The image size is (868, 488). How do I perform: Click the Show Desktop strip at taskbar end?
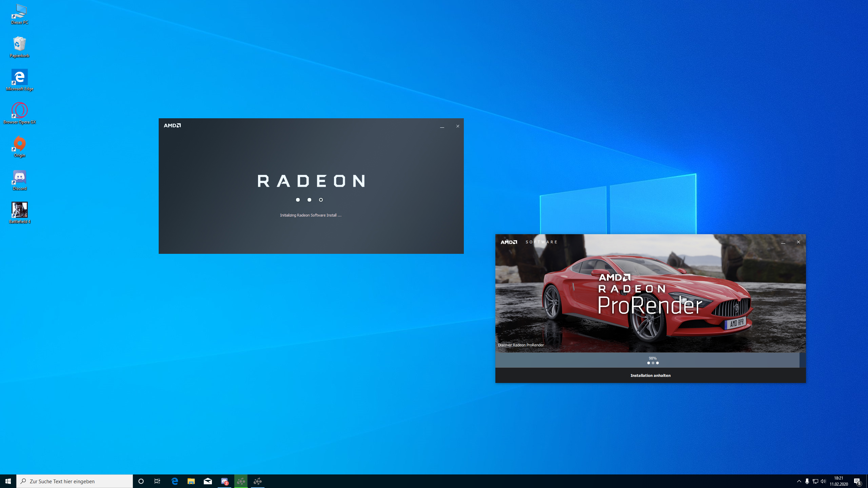click(x=867, y=481)
